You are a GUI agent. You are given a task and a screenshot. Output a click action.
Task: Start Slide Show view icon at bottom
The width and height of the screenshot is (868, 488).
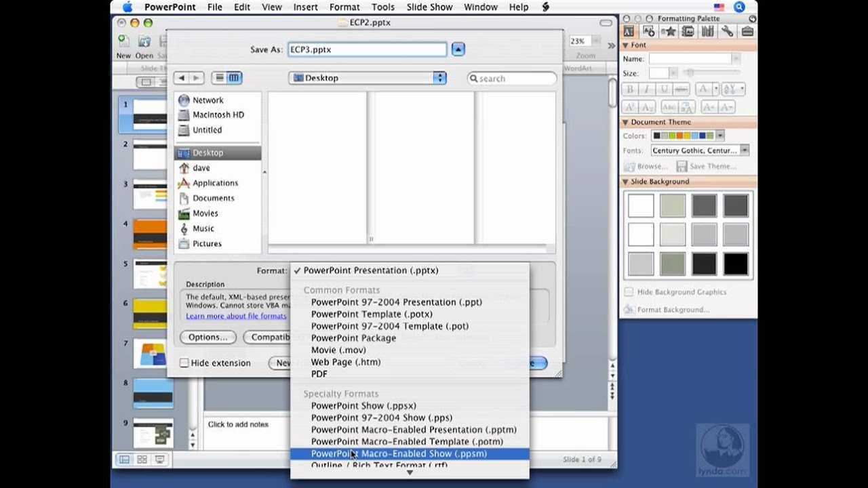pos(159,460)
